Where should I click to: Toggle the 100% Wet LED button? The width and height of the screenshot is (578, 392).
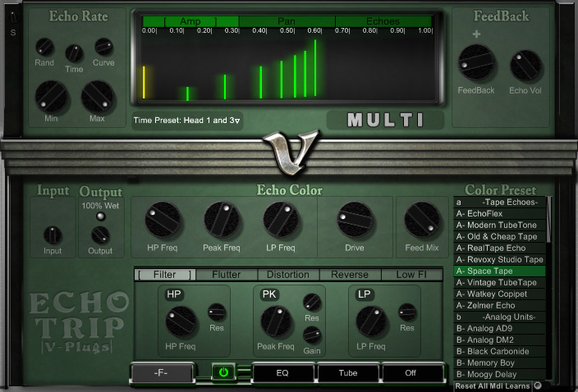click(101, 217)
